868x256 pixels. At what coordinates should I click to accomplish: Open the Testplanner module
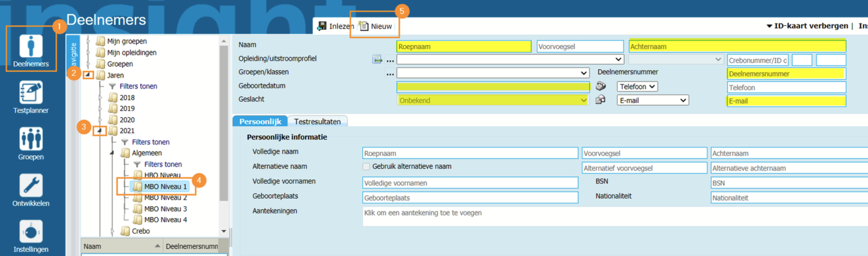pyautogui.click(x=31, y=96)
